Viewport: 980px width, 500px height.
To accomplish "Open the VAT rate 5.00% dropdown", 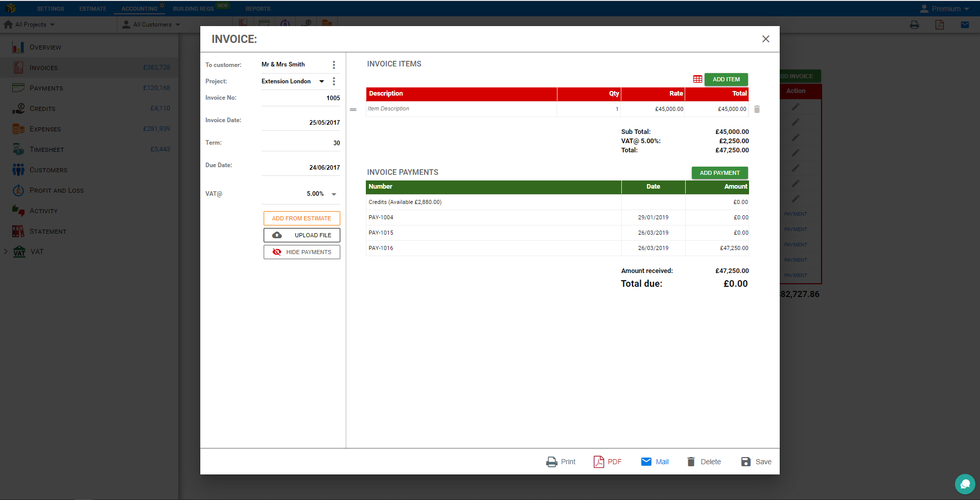I will (334, 194).
